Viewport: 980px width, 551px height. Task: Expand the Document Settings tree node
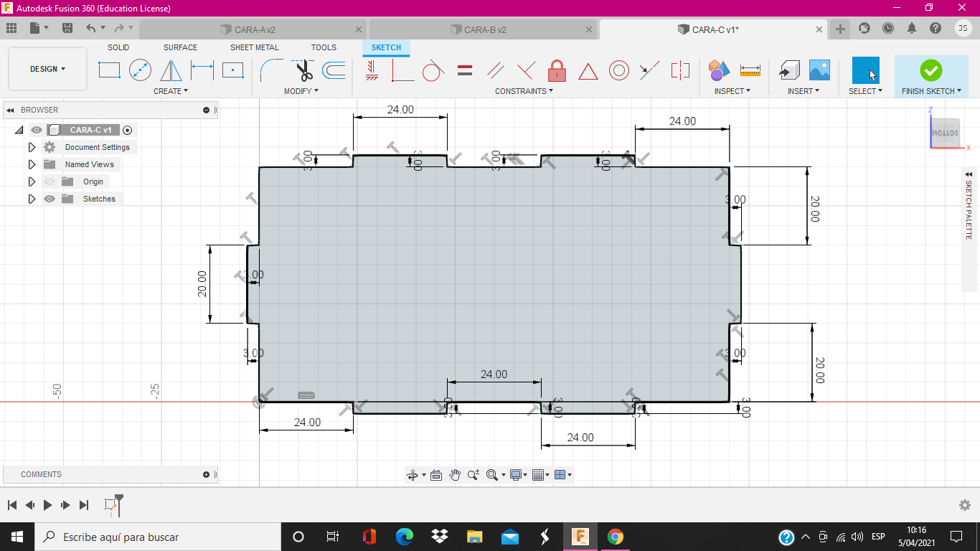pyautogui.click(x=32, y=147)
